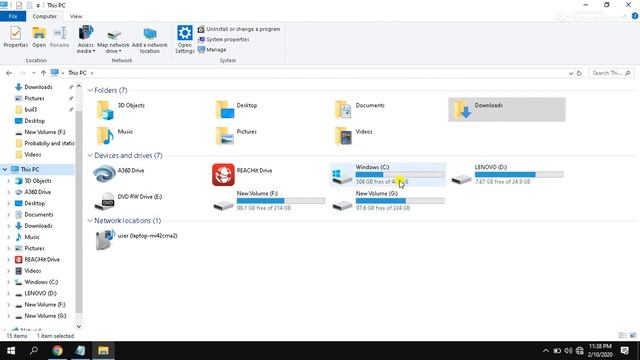Collapse the Network locations group
640x360 pixels.
(90, 220)
